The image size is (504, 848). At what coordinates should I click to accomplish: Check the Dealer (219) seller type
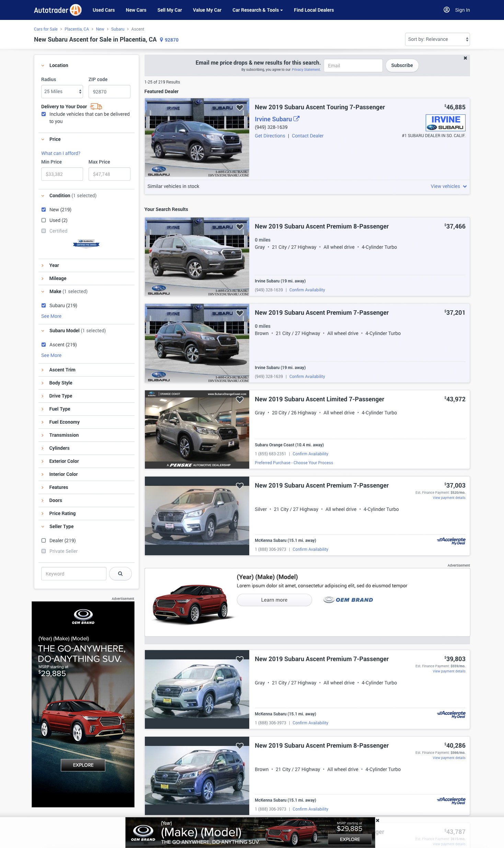[44, 540]
